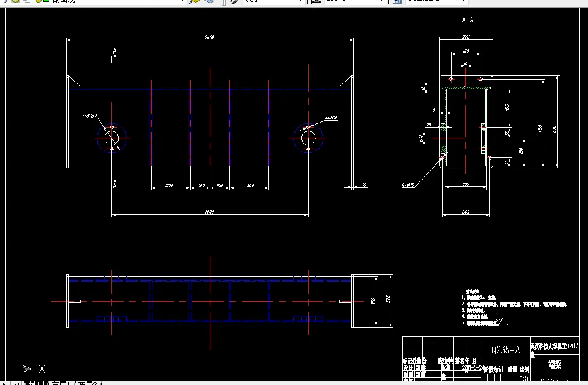The height and width of the screenshot is (385, 588).
Task: Select the 242 width dimension in section view
Action: point(465,212)
